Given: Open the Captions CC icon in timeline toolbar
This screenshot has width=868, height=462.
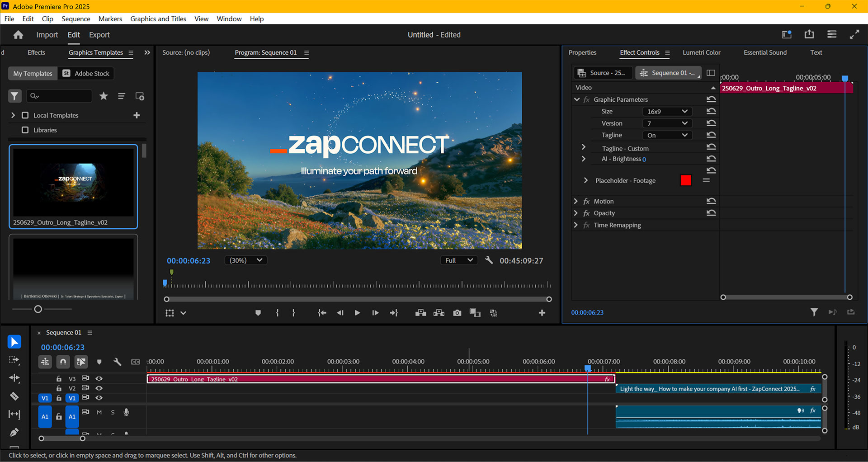Looking at the screenshot, I should click(135, 362).
